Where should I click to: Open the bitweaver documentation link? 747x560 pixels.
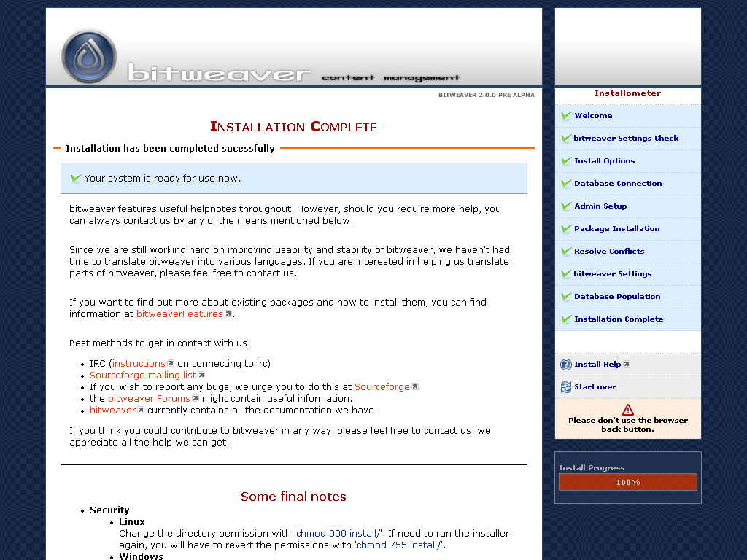coord(112,410)
